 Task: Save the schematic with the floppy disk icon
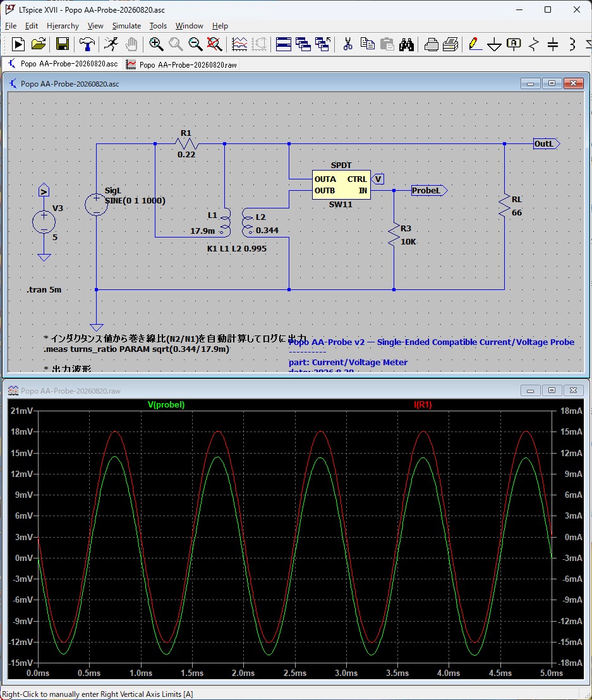click(x=63, y=44)
